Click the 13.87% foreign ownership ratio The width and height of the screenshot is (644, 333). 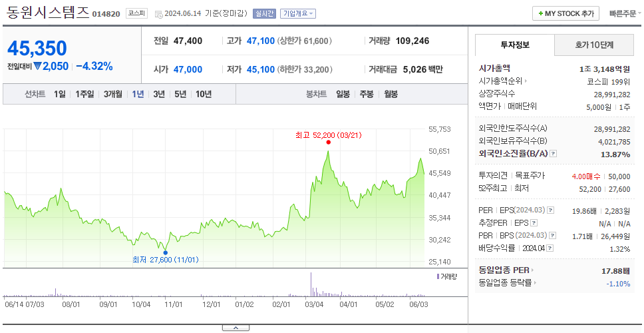[616, 154]
